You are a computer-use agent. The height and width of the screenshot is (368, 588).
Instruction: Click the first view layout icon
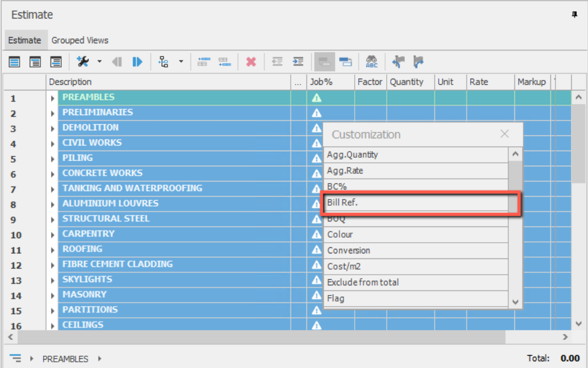pyautogui.click(x=15, y=62)
